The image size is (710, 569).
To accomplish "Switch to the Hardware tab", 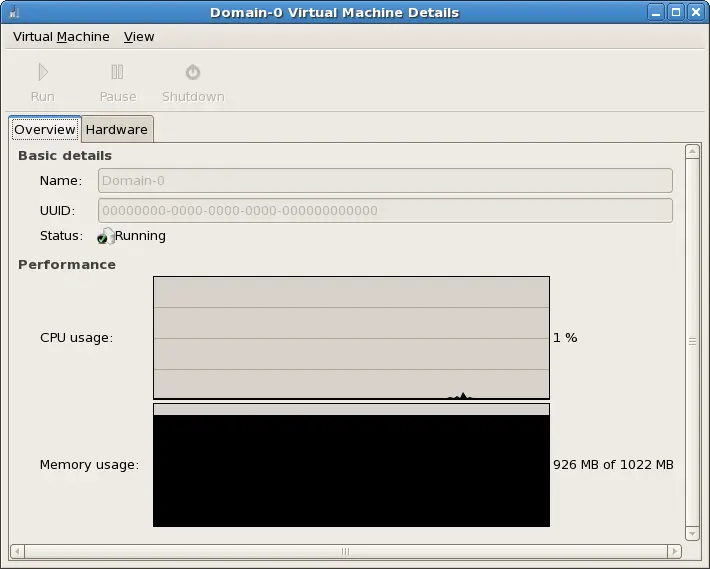I will [x=117, y=129].
